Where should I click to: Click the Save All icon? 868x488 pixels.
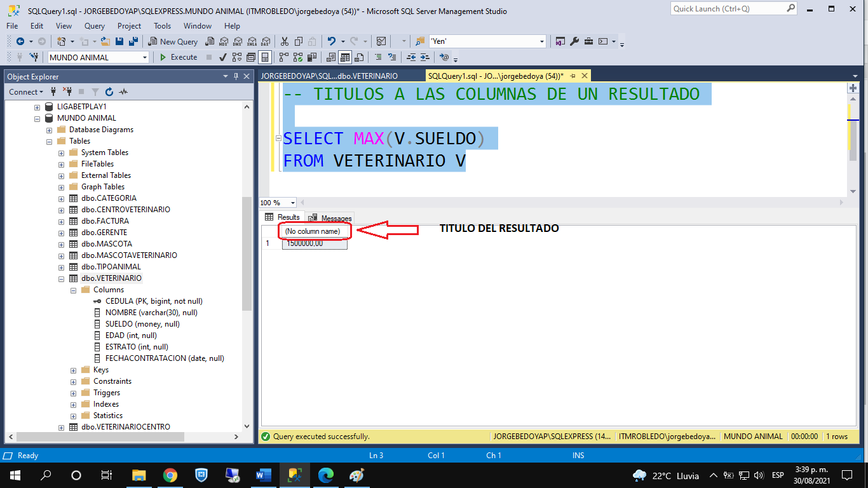133,41
